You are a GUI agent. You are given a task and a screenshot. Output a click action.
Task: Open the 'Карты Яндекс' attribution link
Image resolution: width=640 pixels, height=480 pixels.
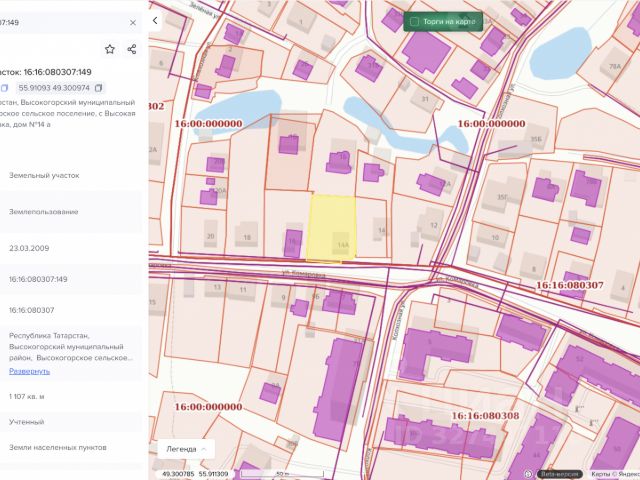[613, 474]
